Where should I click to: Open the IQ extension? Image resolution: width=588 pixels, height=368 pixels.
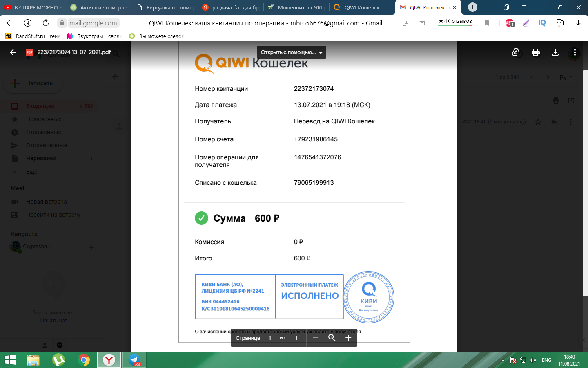click(542, 23)
